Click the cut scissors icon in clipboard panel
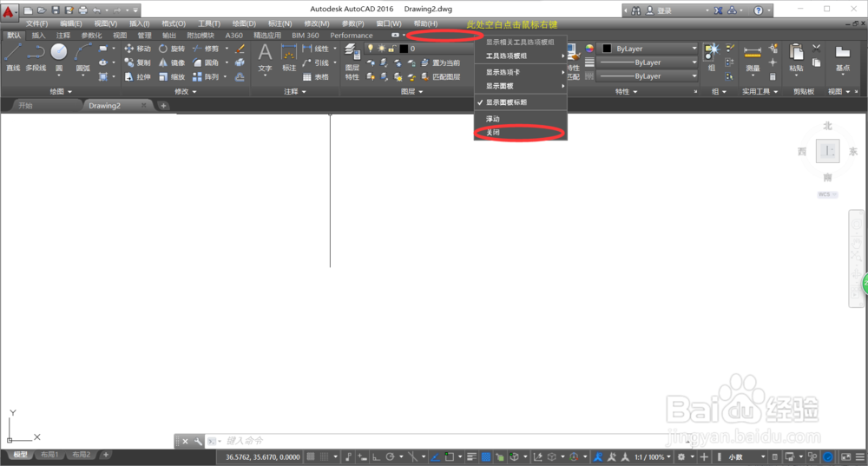The height and width of the screenshot is (466, 868). coord(817,49)
